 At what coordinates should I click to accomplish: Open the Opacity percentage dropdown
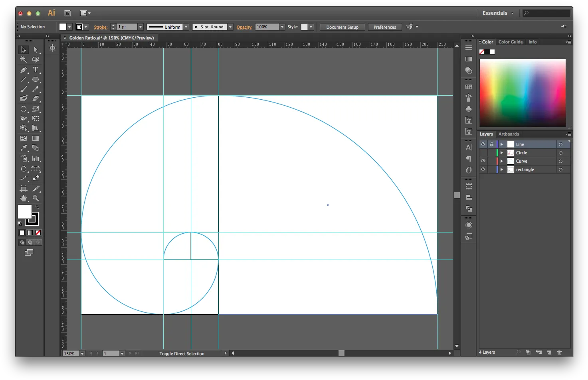(282, 27)
